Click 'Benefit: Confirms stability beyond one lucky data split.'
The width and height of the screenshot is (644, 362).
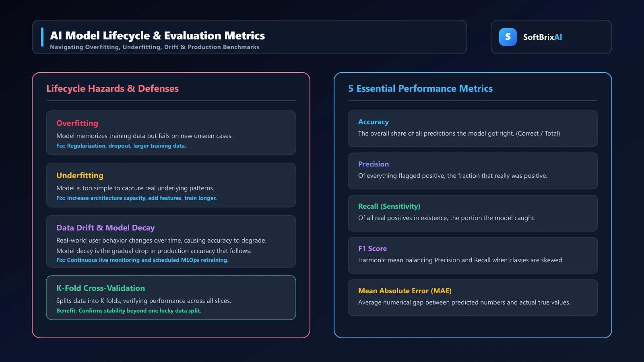[x=129, y=311]
